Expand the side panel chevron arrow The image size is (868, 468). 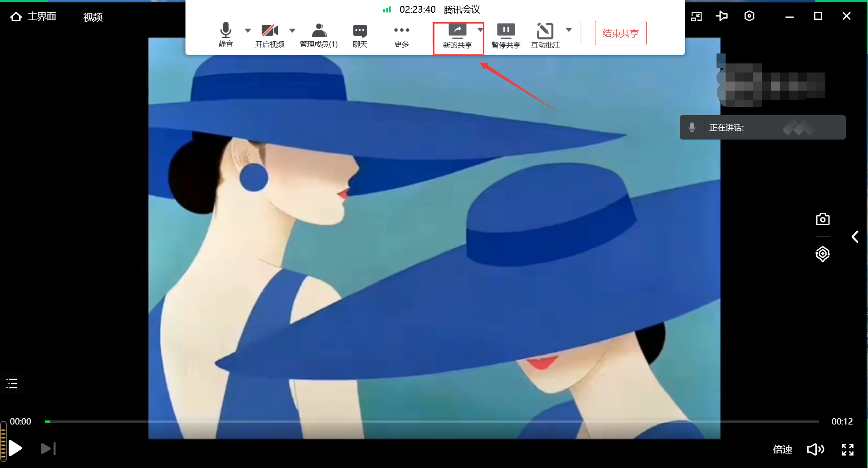855,237
